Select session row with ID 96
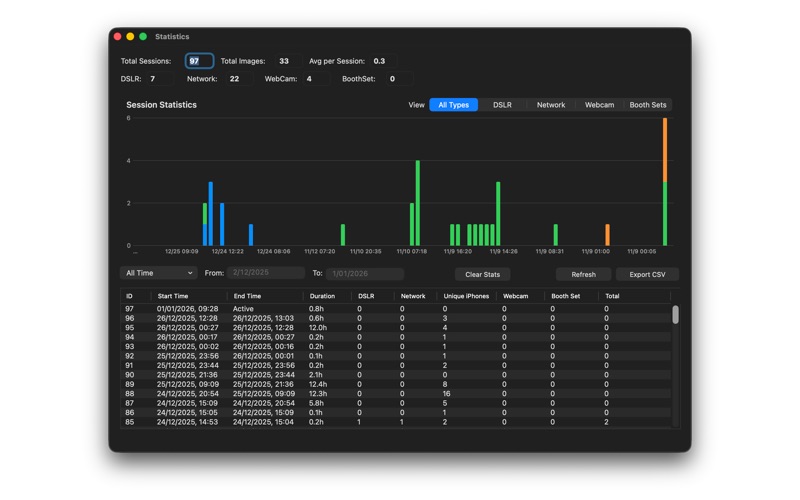The width and height of the screenshot is (800, 500). (396, 318)
